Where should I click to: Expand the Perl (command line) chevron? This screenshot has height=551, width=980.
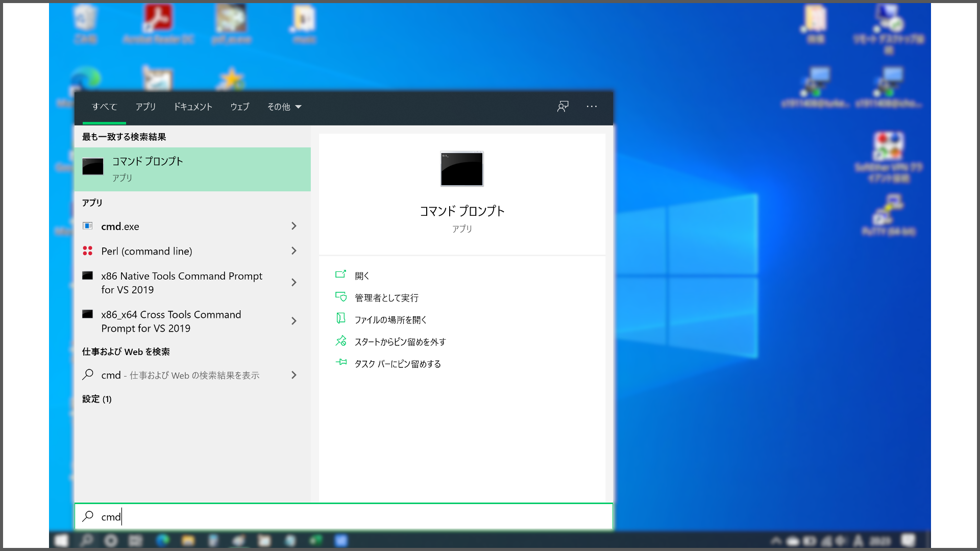click(293, 251)
